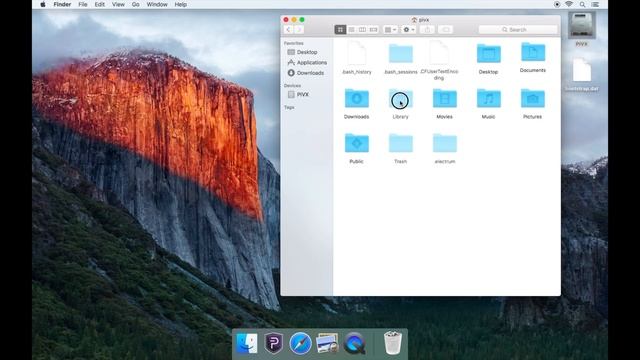This screenshot has height=360, width=640.
Task: Open the Library folder
Action: pos(400,98)
